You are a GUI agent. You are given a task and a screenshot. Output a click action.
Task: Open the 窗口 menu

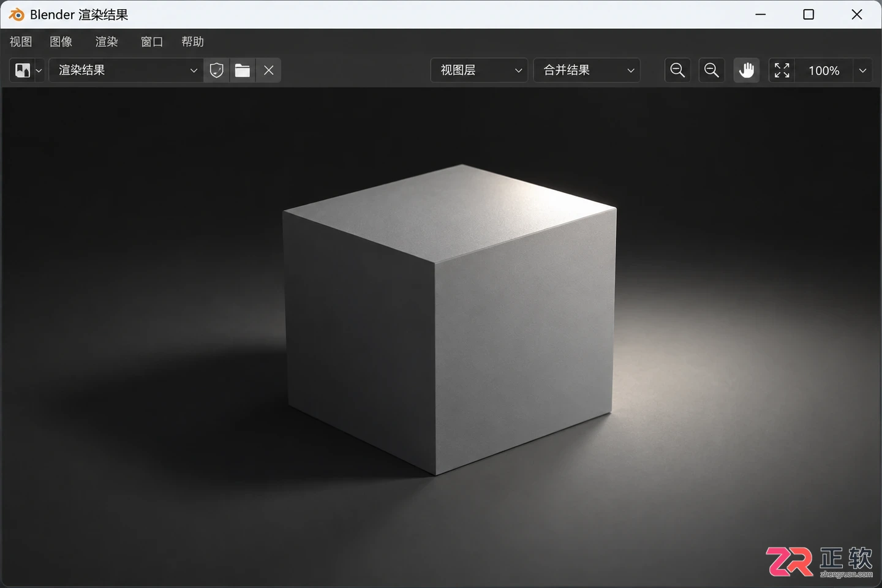[x=152, y=42]
